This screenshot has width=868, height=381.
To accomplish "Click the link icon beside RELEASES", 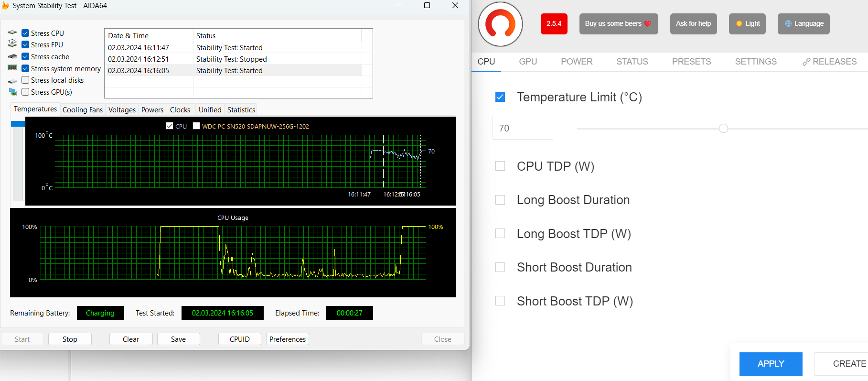I will tap(806, 62).
